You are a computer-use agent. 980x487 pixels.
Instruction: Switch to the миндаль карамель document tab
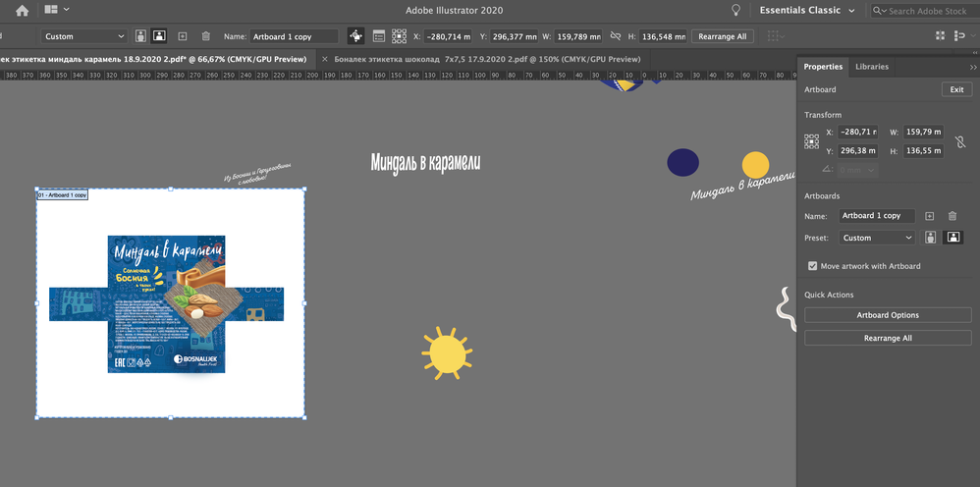click(x=155, y=59)
